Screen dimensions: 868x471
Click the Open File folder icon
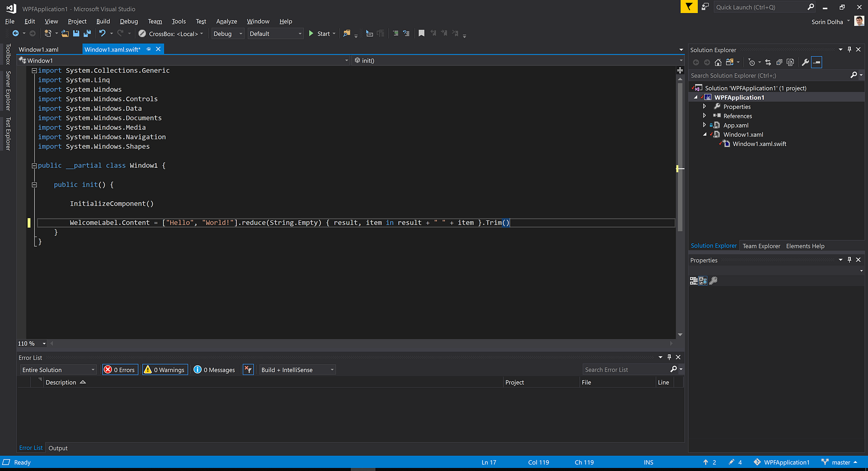pyautogui.click(x=65, y=34)
